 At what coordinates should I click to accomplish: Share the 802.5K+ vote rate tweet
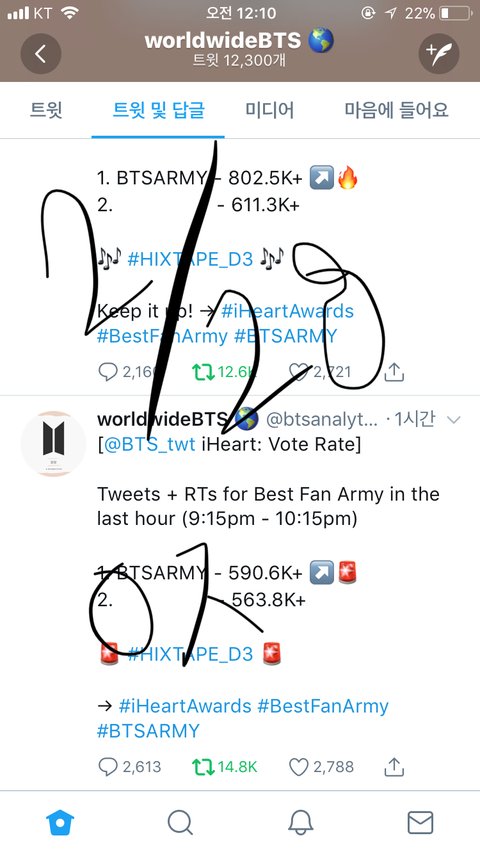393,372
